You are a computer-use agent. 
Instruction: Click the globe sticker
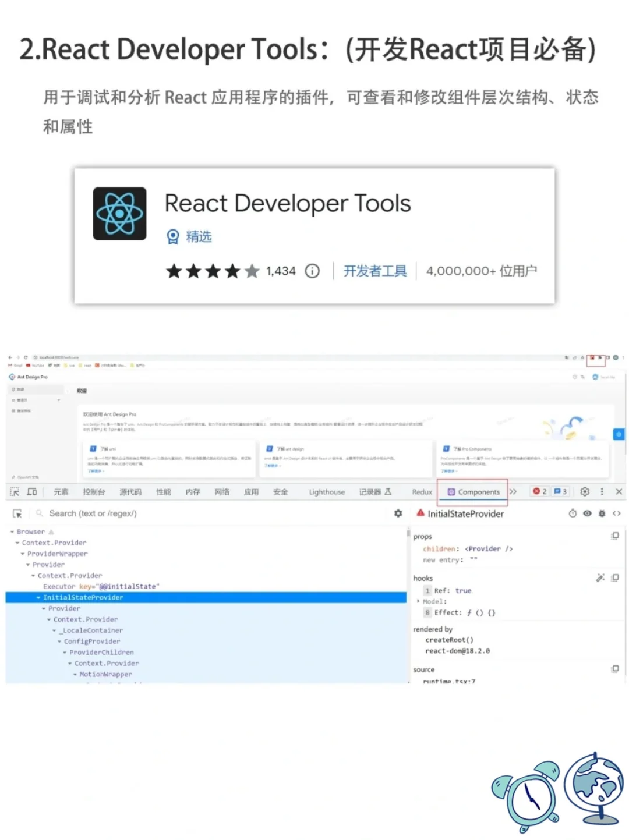coord(594,788)
